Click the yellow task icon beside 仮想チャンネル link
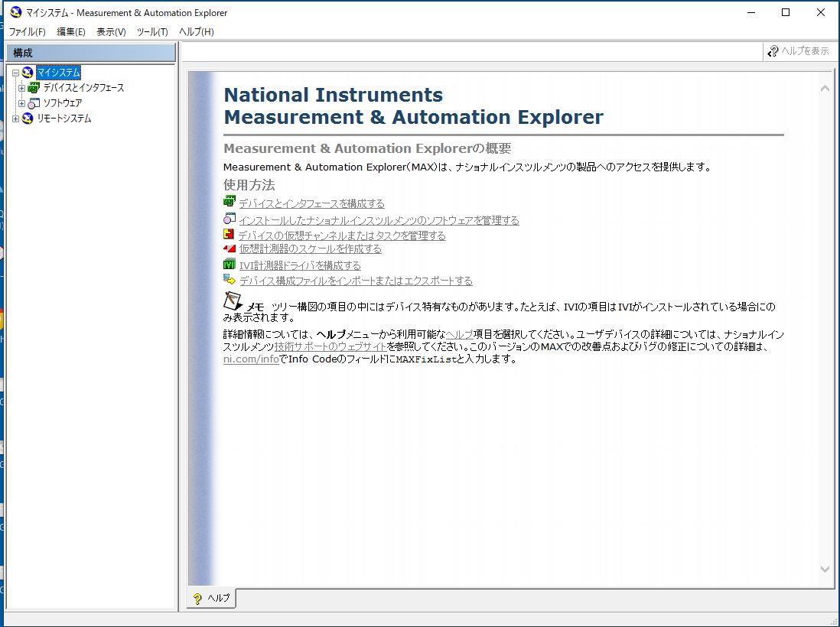This screenshot has width=840, height=627. pos(229,234)
